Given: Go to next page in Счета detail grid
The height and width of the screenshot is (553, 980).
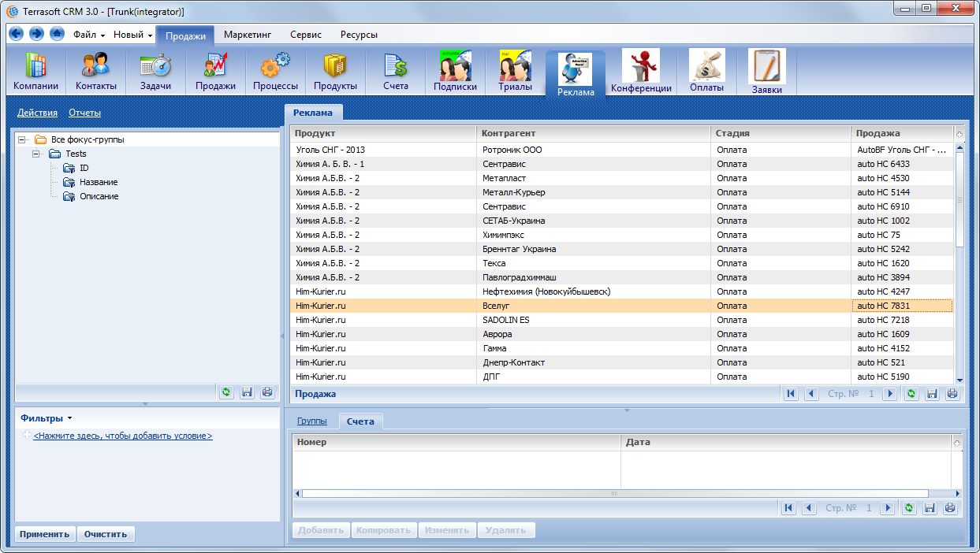Looking at the screenshot, I should [887, 508].
